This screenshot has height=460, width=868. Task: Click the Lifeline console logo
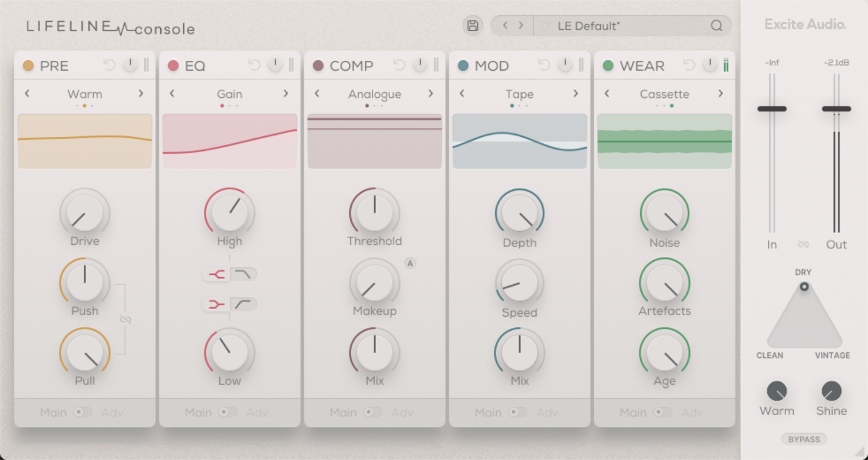pyautogui.click(x=110, y=27)
